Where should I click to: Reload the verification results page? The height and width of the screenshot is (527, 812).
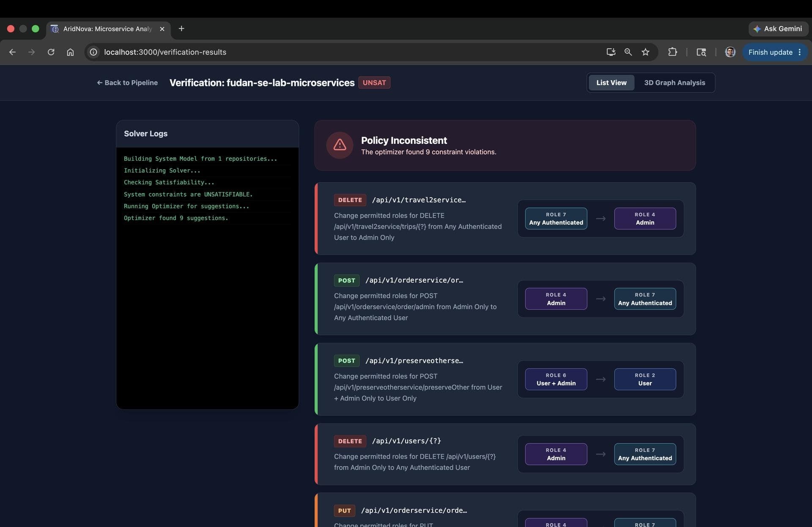pyautogui.click(x=51, y=52)
